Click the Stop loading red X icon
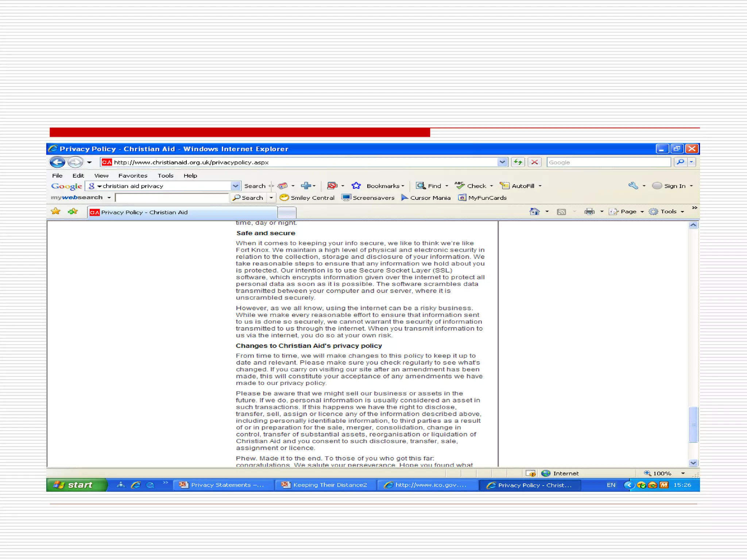 535,162
